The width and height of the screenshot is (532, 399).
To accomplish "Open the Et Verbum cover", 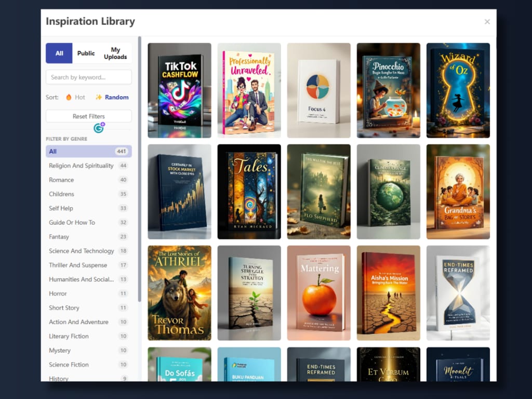I will pyautogui.click(x=389, y=364).
